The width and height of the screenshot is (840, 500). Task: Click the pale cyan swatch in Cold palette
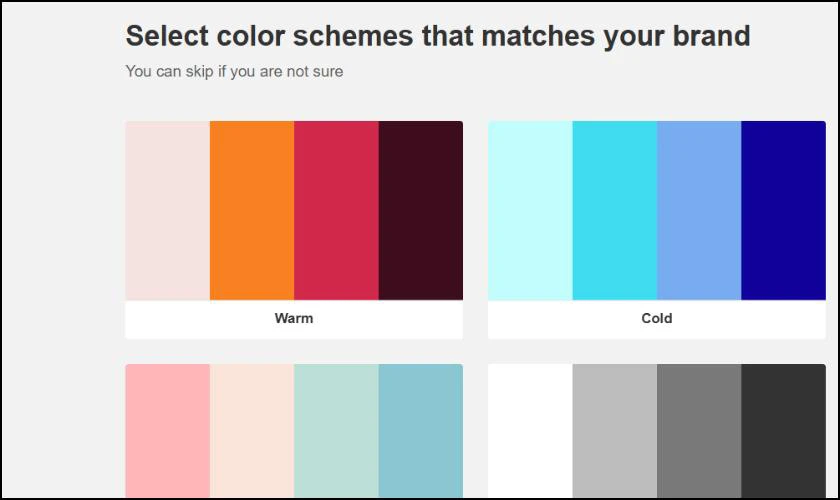tap(530, 211)
